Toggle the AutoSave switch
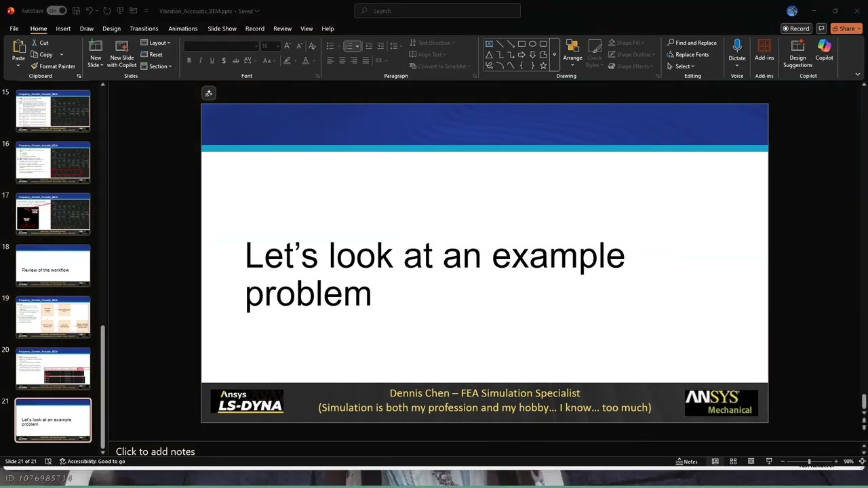Screen dimensions: 868x488 (x=56, y=11)
